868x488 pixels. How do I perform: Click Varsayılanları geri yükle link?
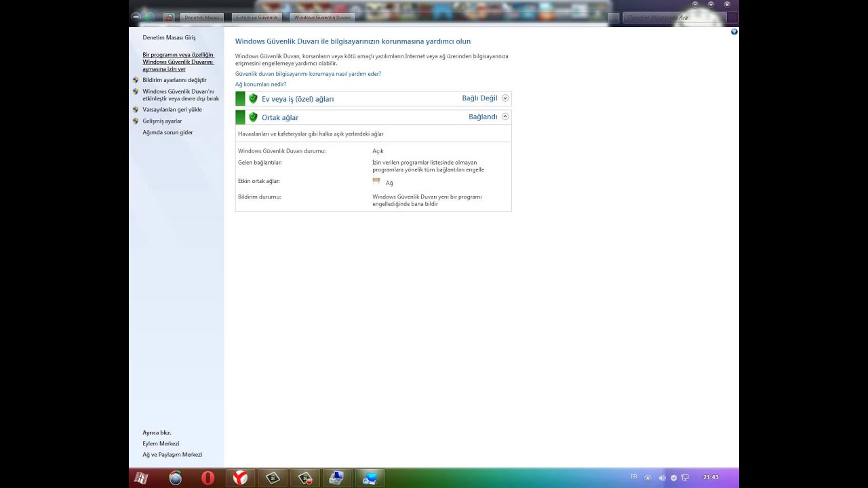pos(172,109)
